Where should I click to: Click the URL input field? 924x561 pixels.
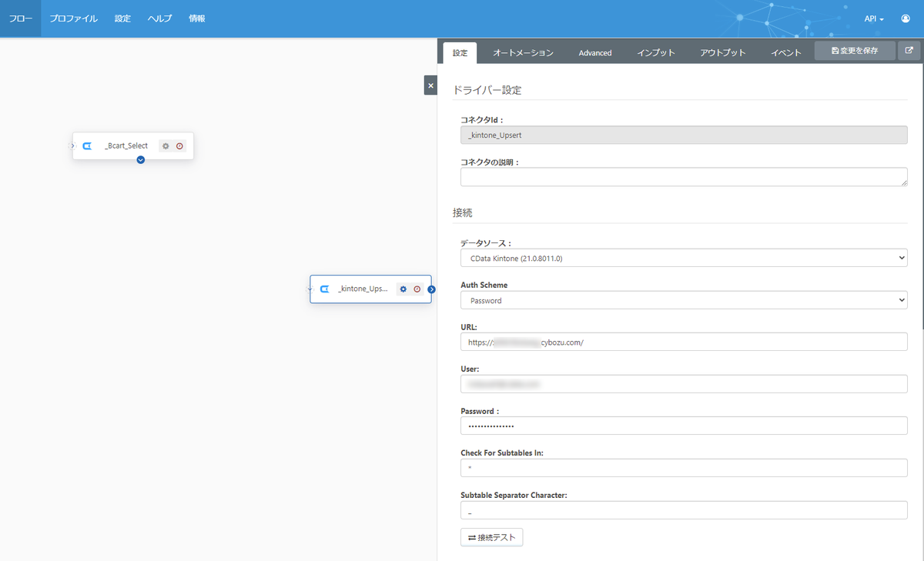click(x=684, y=342)
